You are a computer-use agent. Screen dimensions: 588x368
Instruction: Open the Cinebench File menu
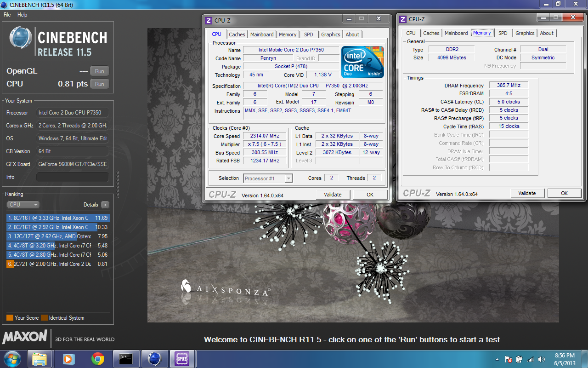[x=7, y=15]
